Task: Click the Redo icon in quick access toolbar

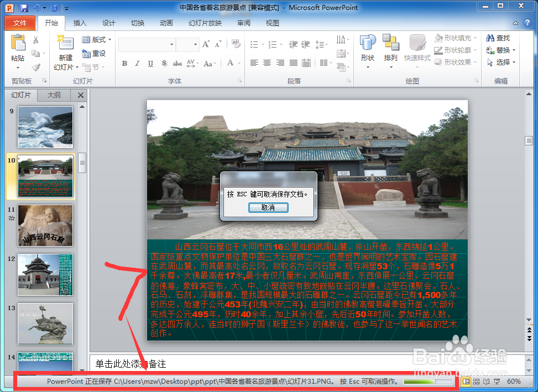Action: (54, 8)
